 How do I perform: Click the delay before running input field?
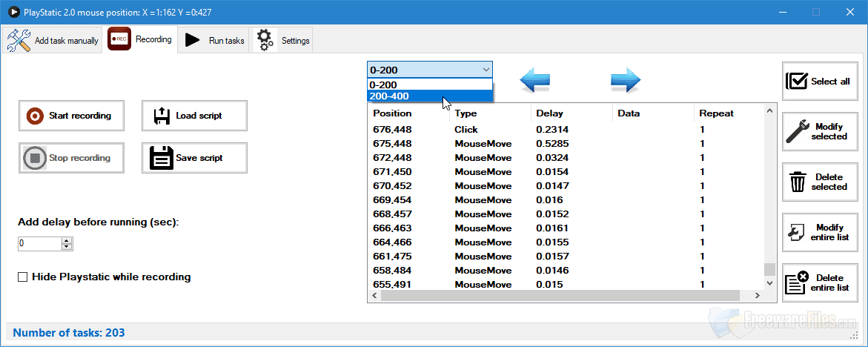click(39, 243)
